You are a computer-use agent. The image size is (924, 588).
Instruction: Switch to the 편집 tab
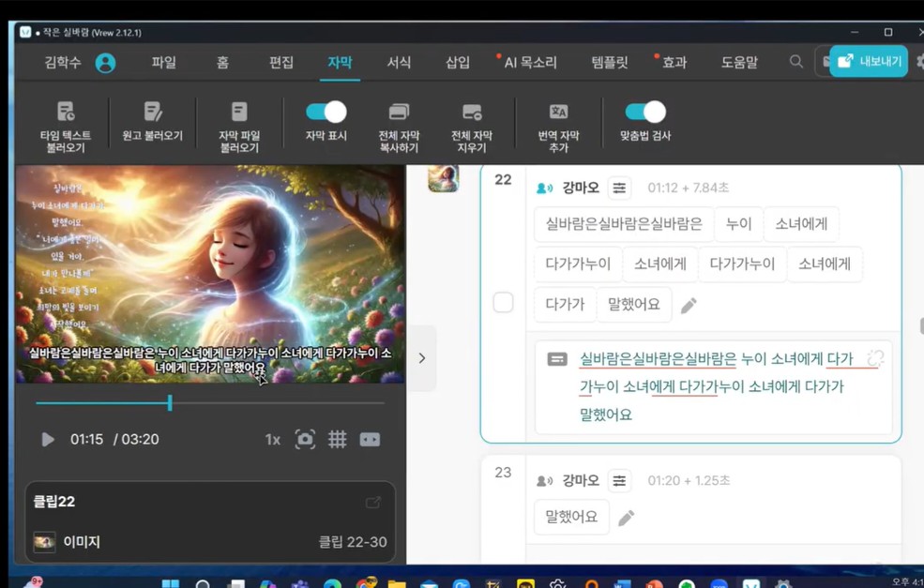[x=281, y=62]
